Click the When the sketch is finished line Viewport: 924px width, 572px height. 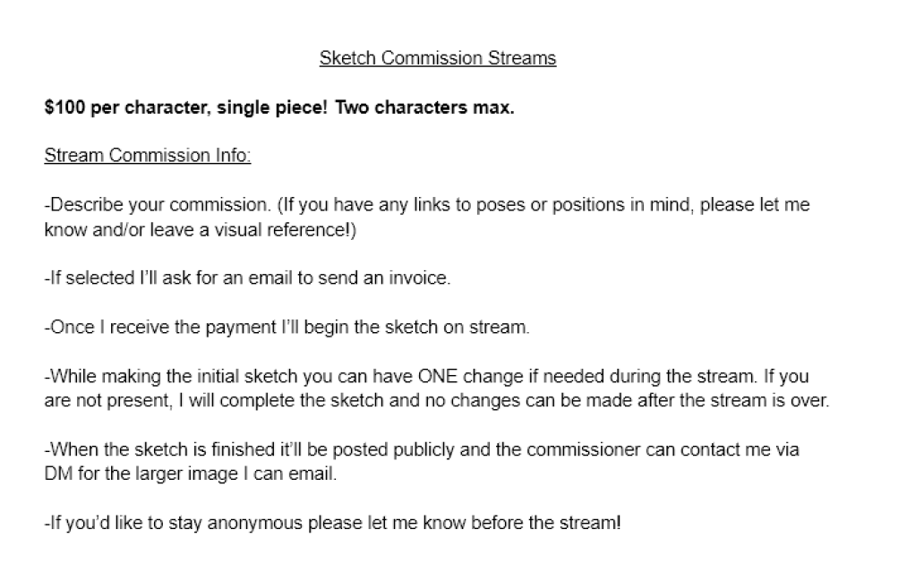pyautogui.click(x=422, y=462)
